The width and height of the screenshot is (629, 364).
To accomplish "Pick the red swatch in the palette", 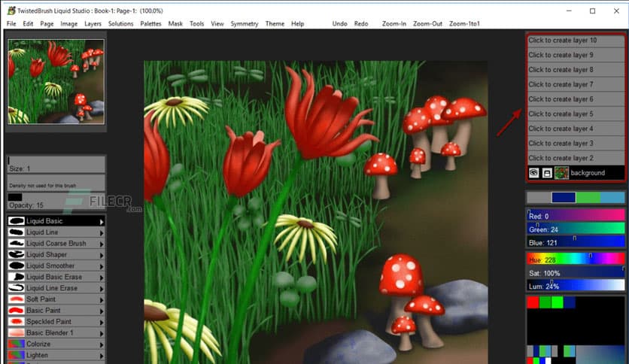I will (533, 302).
